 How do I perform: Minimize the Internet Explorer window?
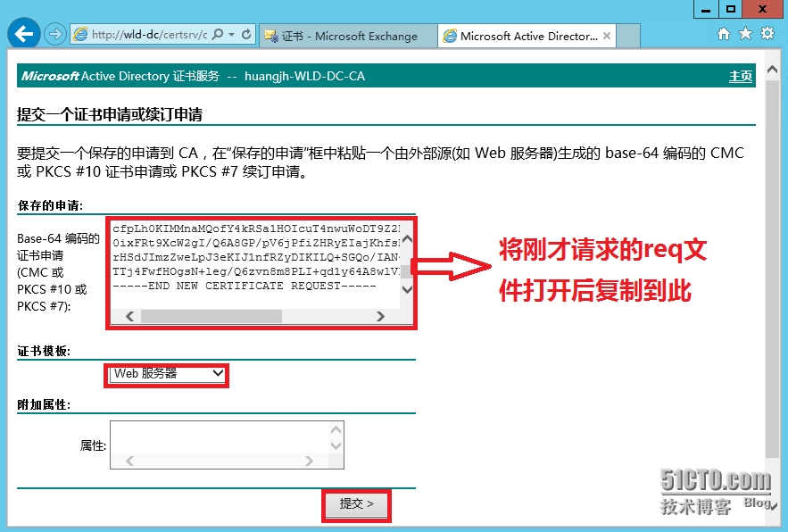click(x=706, y=9)
